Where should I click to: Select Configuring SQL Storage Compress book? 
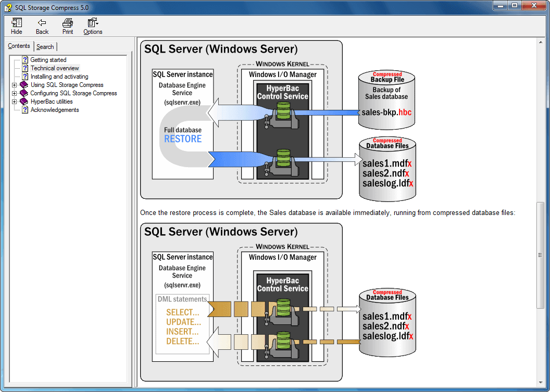tap(73, 93)
